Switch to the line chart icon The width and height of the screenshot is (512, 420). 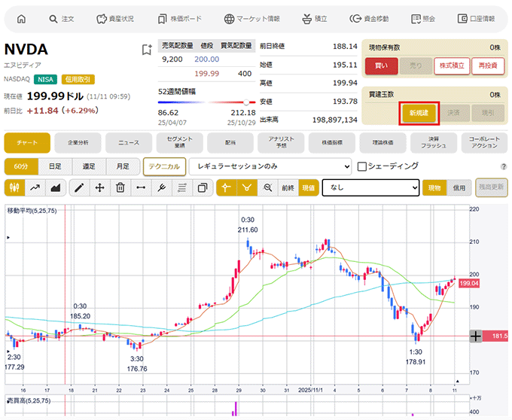click(x=35, y=187)
